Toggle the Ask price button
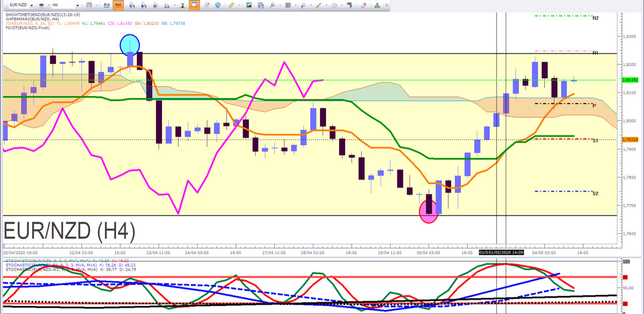644x314 pixels. [x=118, y=5]
